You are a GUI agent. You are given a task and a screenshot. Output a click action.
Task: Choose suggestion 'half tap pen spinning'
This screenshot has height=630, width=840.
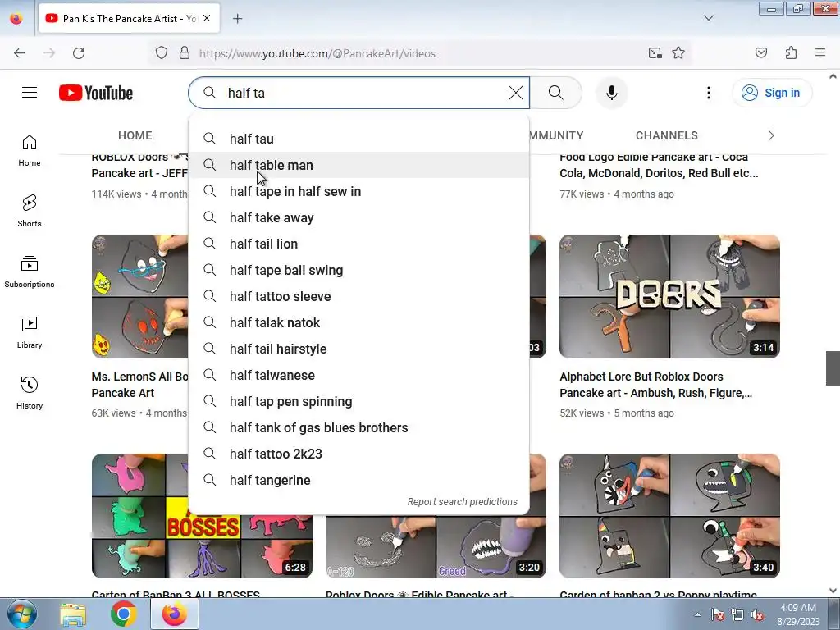pos(359,401)
